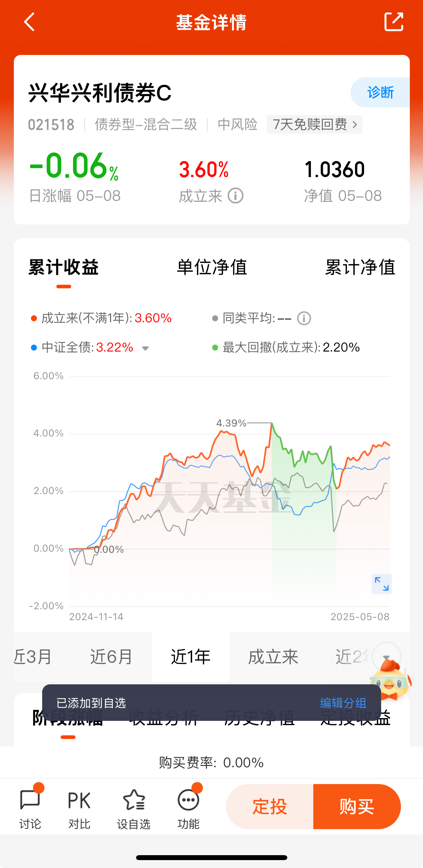
Task: Open 编辑分组 link in toast
Action: tap(343, 703)
